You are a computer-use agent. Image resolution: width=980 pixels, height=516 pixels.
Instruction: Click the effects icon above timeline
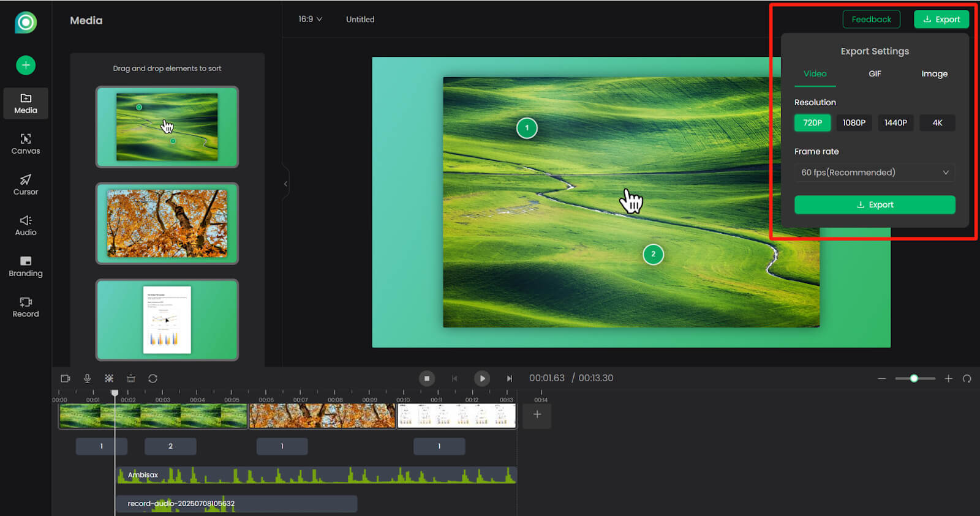tap(109, 378)
